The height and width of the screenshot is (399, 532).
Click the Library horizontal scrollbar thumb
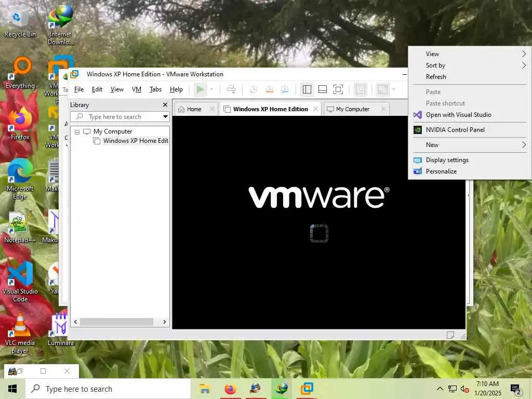[117, 322]
